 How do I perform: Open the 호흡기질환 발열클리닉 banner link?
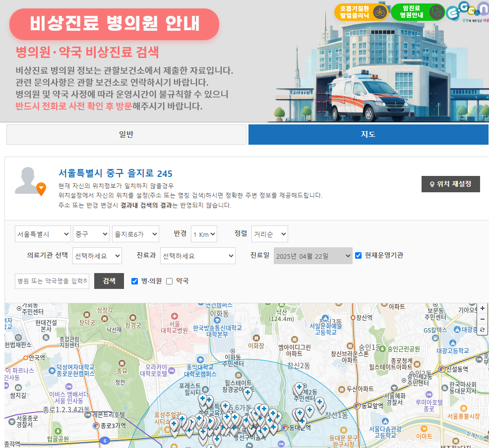(x=361, y=12)
